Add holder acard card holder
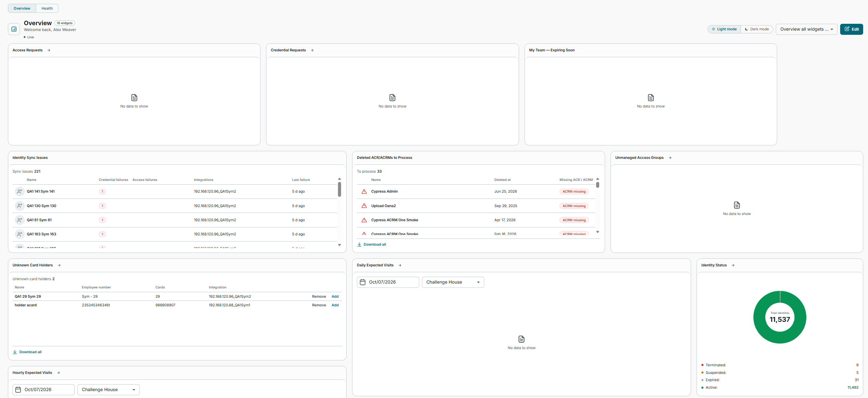Screen dimensions: 868x398 click(335, 305)
